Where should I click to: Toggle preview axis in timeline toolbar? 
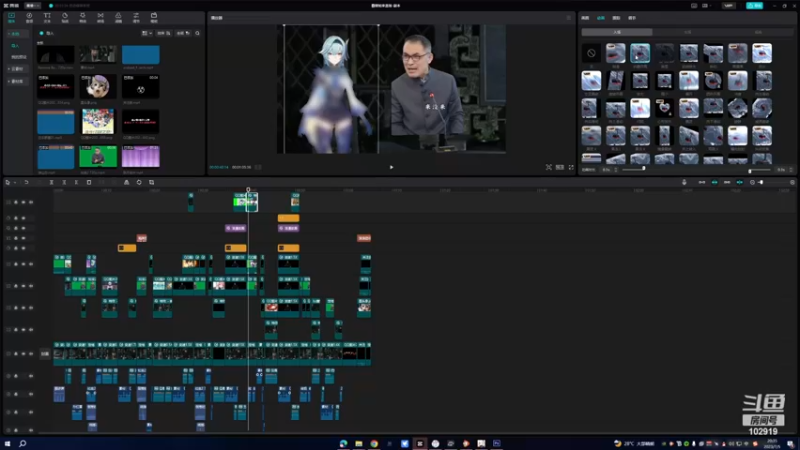739,182
